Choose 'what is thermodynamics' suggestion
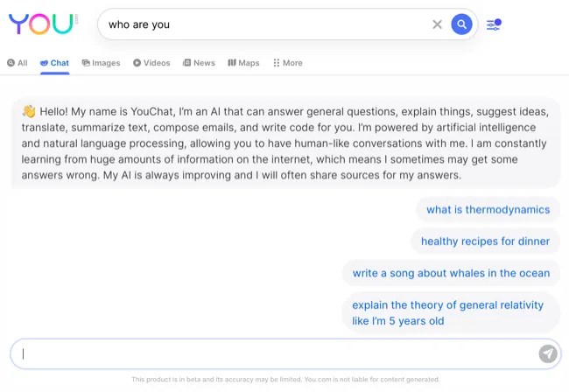 click(488, 210)
